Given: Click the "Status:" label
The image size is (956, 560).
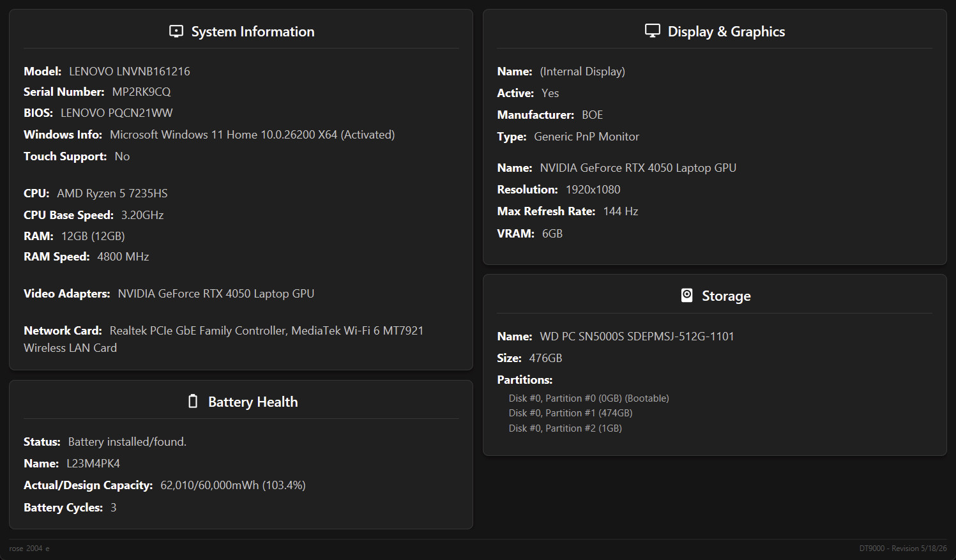Looking at the screenshot, I should (42, 442).
